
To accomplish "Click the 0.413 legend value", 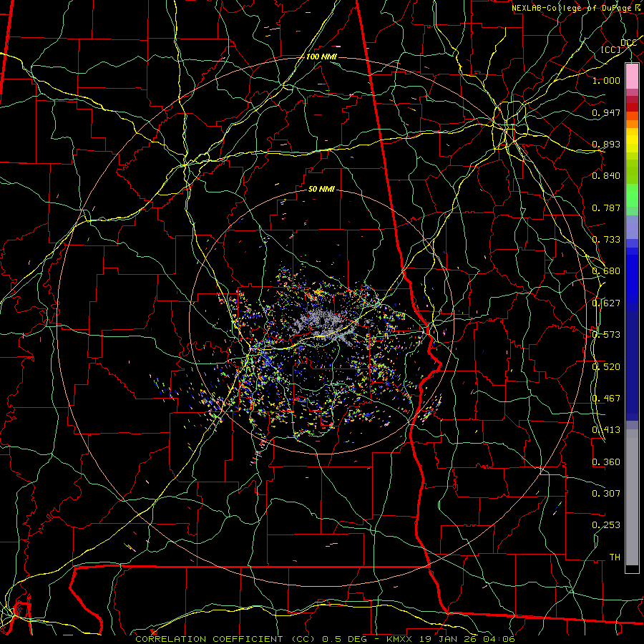I will pos(606,430).
